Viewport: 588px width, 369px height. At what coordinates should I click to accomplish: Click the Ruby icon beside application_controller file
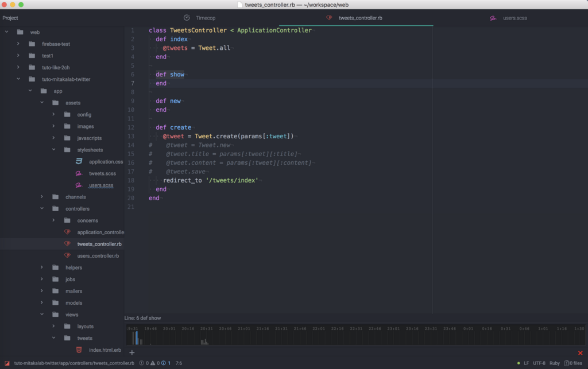67,232
